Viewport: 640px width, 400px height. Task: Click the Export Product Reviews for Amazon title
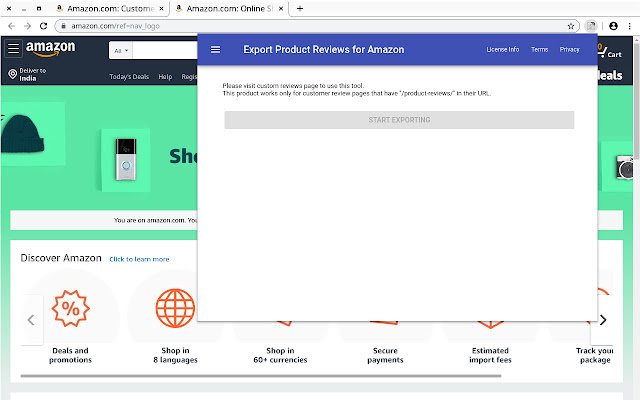324,49
